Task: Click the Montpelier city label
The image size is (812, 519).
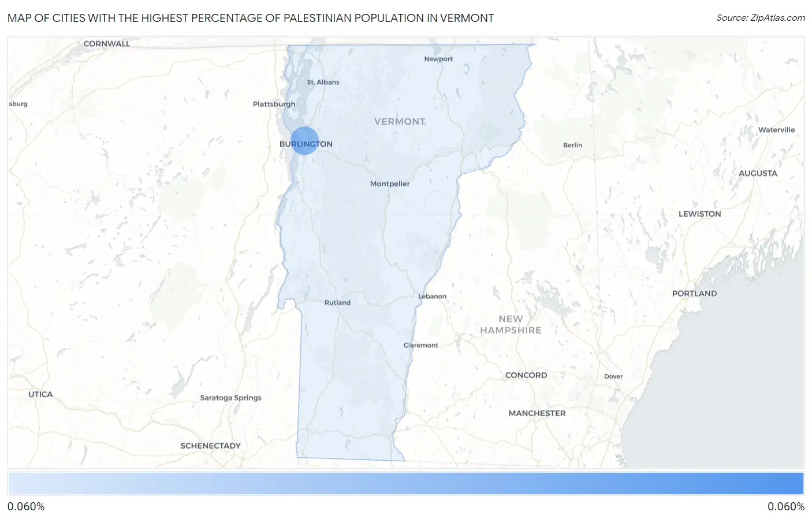Action: (x=390, y=184)
